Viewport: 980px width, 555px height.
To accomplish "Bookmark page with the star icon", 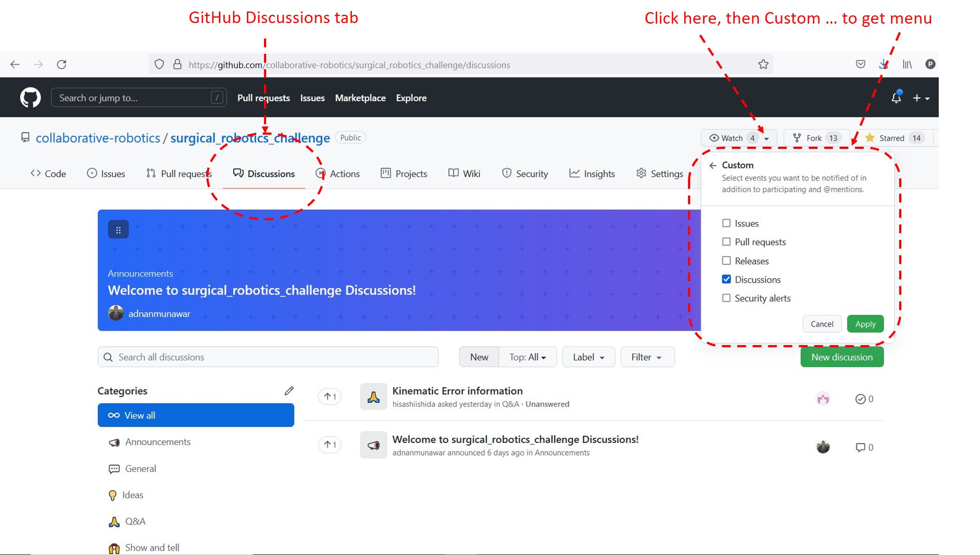I will coord(763,64).
